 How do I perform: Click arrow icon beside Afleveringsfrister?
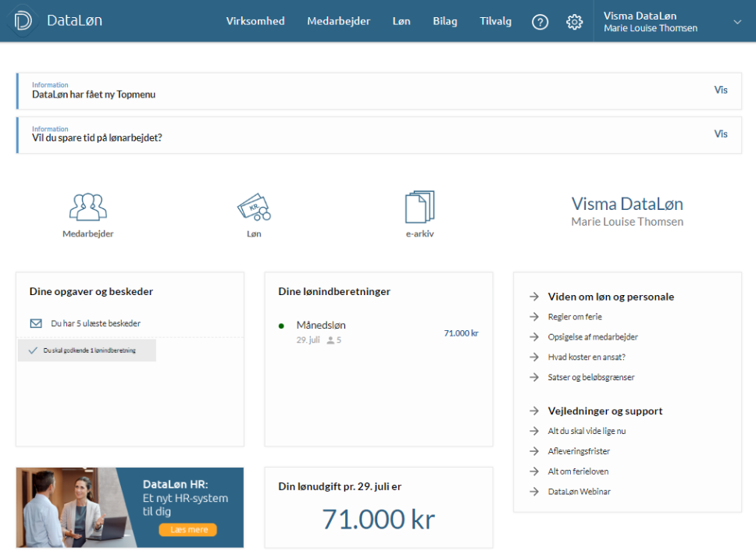click(x=533, y=451)
